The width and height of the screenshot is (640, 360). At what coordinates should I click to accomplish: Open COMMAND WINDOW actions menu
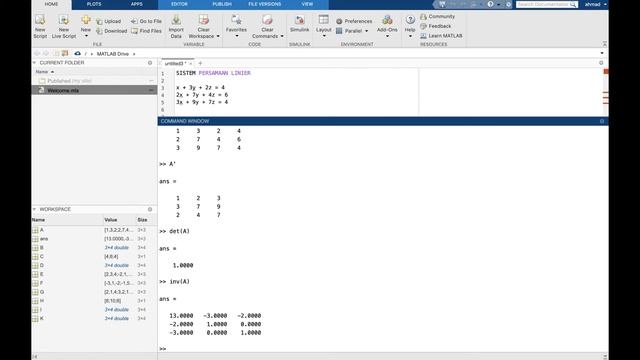[602, 121]
